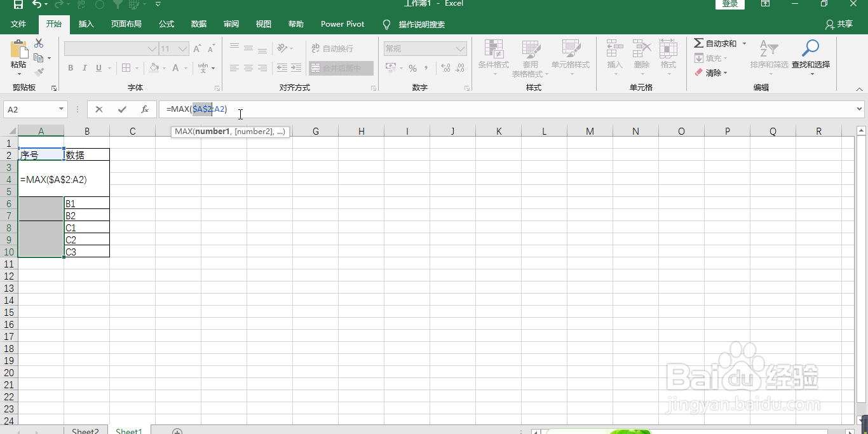Click Increase Font Size icon

point(197,49)
